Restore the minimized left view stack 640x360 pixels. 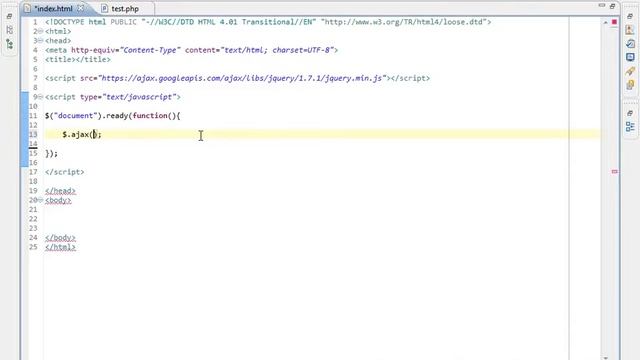coord(9,16)
